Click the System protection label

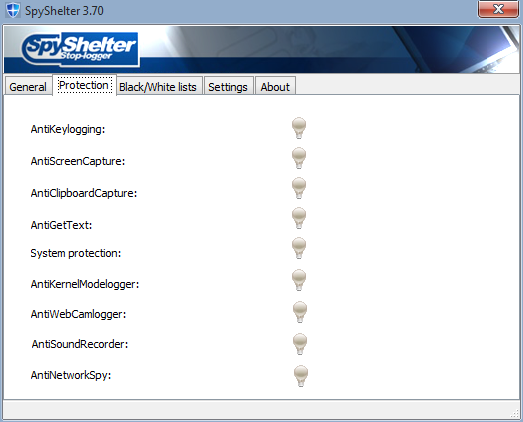pos(76,253)
